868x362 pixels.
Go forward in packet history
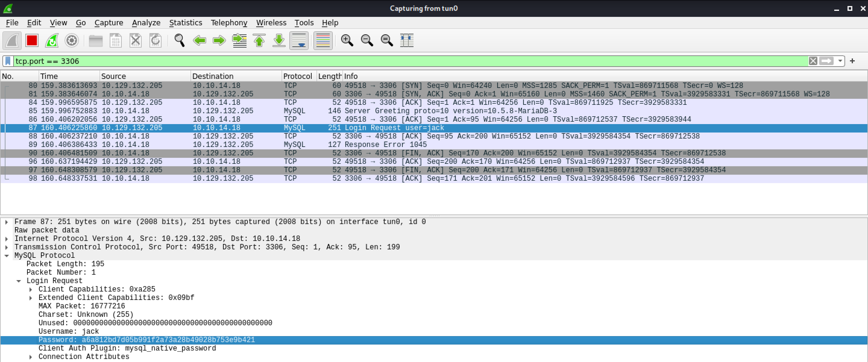point(219,41)
